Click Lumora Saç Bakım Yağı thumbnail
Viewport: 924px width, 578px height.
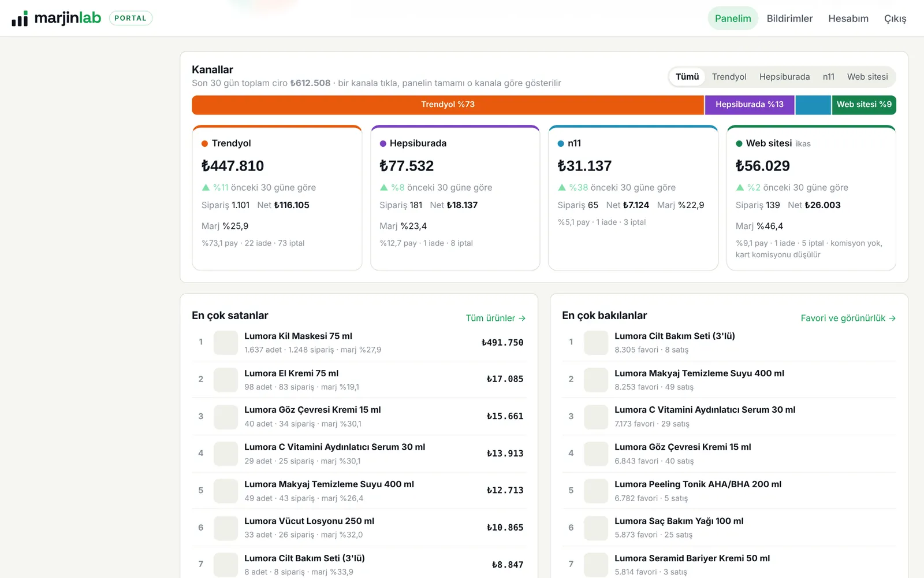tap(596, 528)
